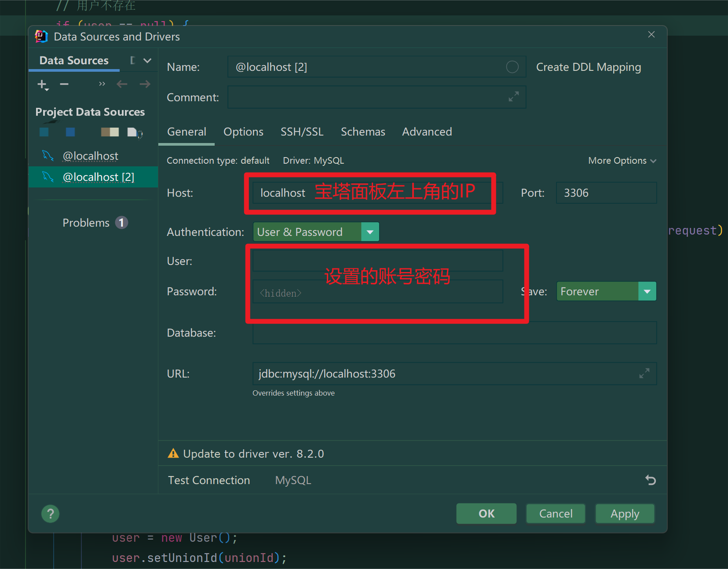Expand the Comment field editor icon
Image resolution: width=728 pixels, height=569 pixels.
point(513,96)
